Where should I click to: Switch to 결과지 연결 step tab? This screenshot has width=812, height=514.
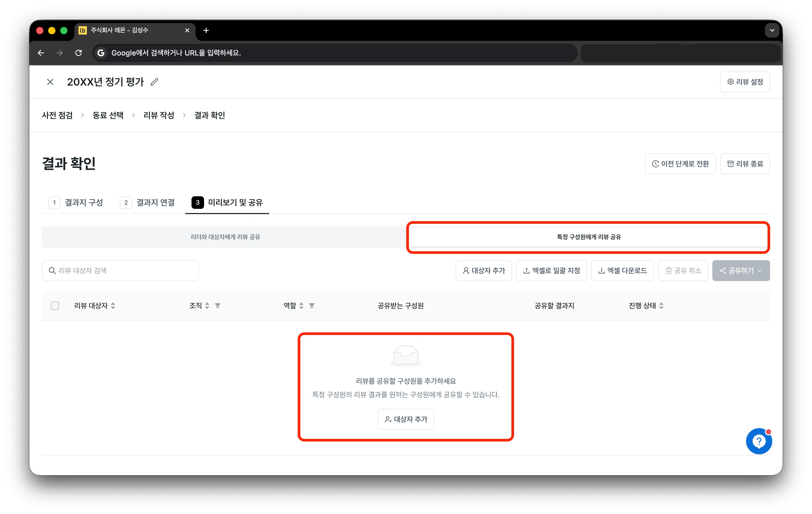pyautogui.click(x=147, y=202)
